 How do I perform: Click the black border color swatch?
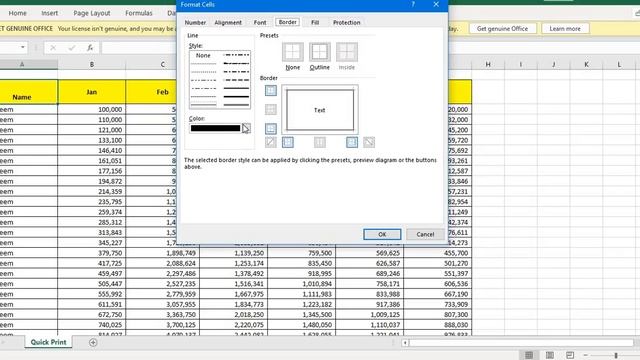pos(216,128)
